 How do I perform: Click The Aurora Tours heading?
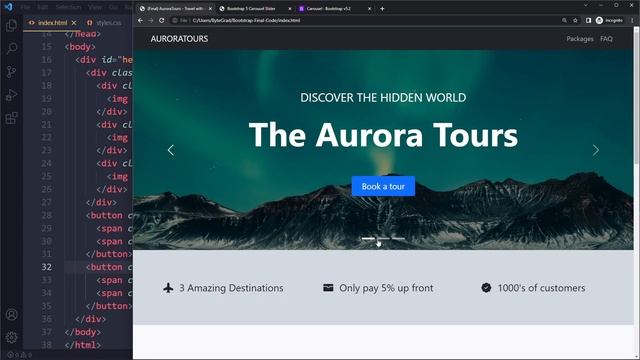tap(383, 135)
